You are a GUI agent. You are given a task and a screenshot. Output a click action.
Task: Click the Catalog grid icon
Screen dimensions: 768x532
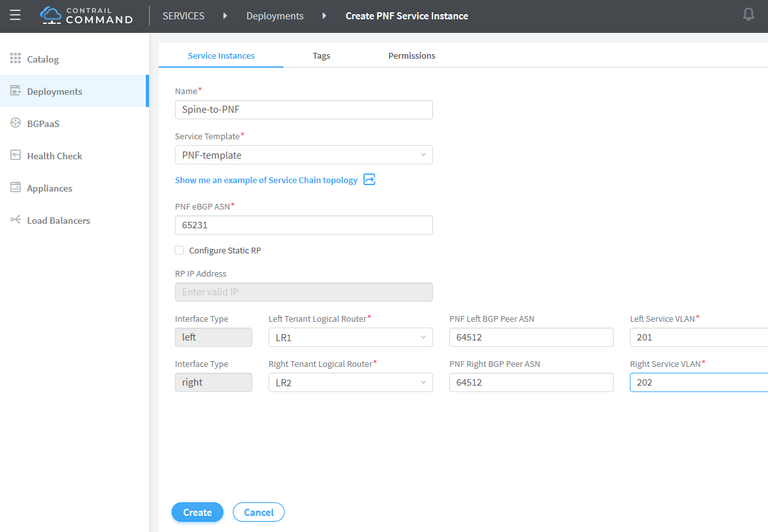pyautogui.click(x=15, y=59)
